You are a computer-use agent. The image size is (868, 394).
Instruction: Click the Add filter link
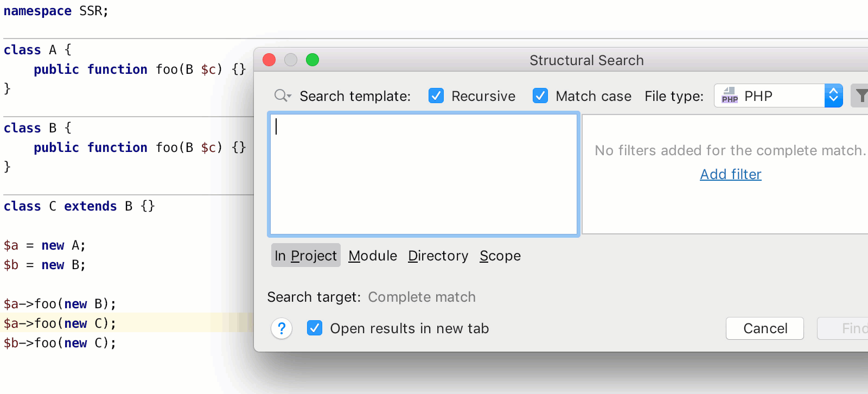coord(730,174)
